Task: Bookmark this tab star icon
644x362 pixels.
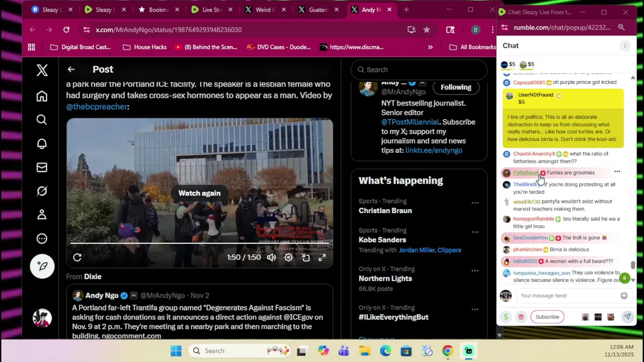Action: [427, 30]
